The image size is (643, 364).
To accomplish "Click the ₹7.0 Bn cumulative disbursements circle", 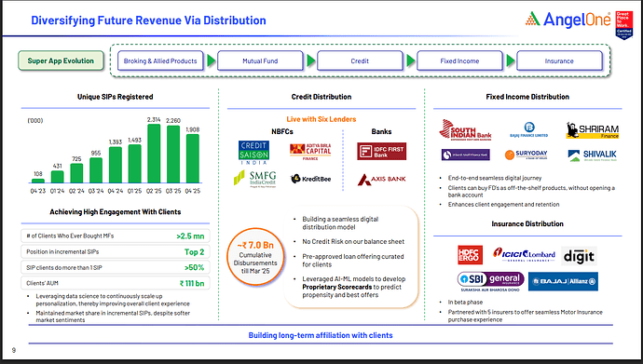I will pos(255,257).
